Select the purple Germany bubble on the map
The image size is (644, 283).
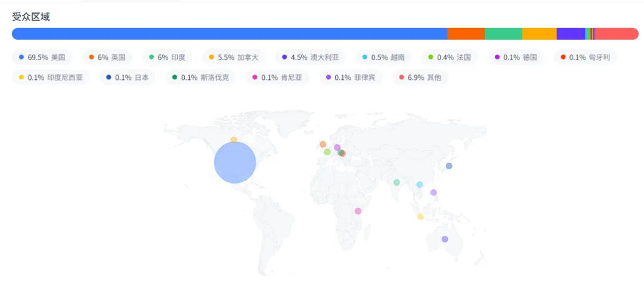(x=337, y=147)
